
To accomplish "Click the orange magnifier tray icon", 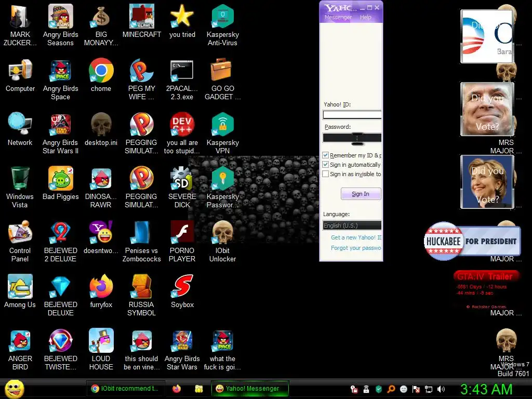I will tap(391, 389).
